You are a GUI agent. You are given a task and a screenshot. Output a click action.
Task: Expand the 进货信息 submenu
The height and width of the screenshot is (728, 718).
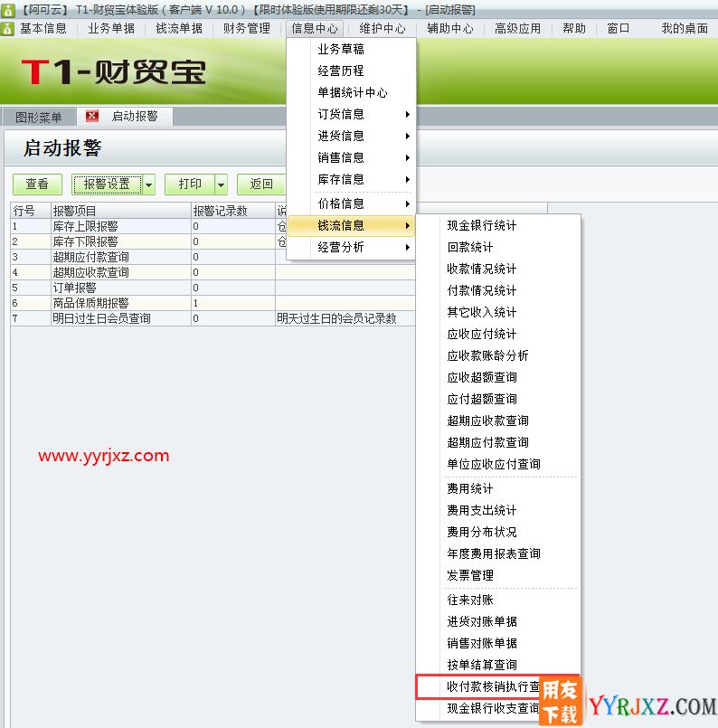tap(352, 136)
